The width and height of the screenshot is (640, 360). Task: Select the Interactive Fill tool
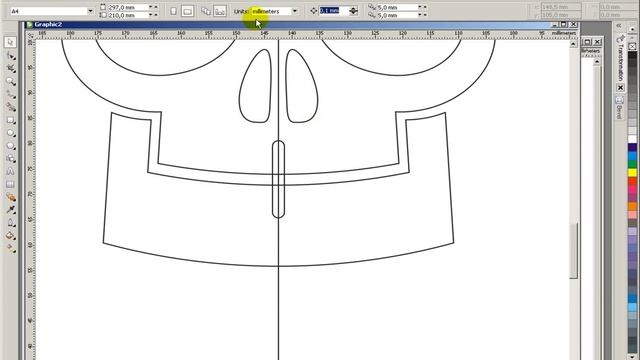click(x=11, y=248)
